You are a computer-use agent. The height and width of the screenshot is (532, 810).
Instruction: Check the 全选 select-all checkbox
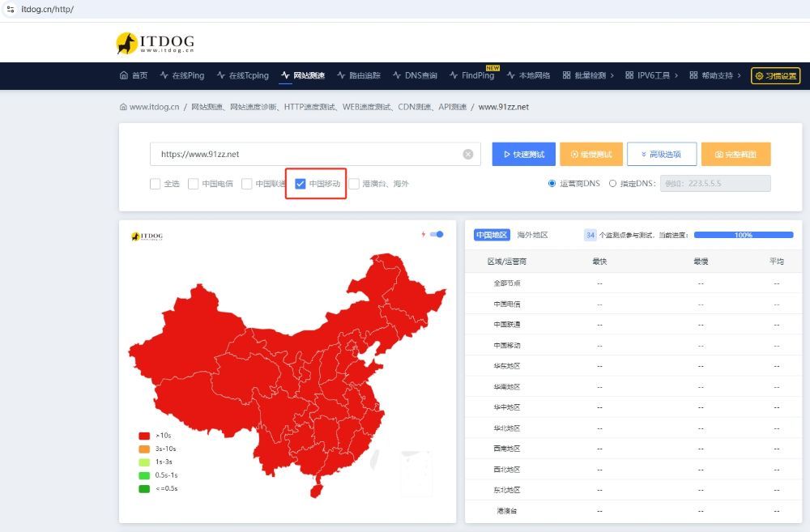click(155, 184)
